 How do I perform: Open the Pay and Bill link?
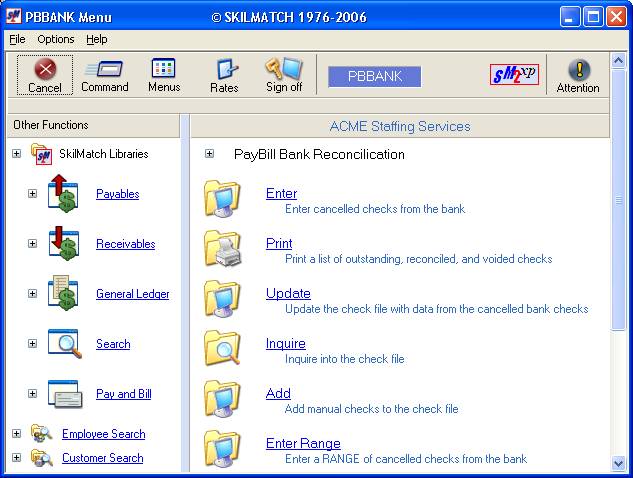pos(124,394)
